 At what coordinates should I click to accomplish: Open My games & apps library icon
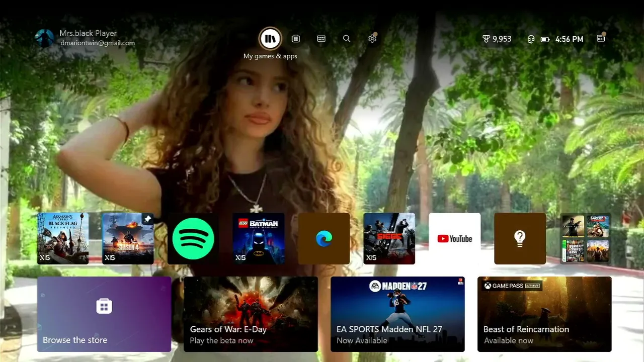coord(270,39)
